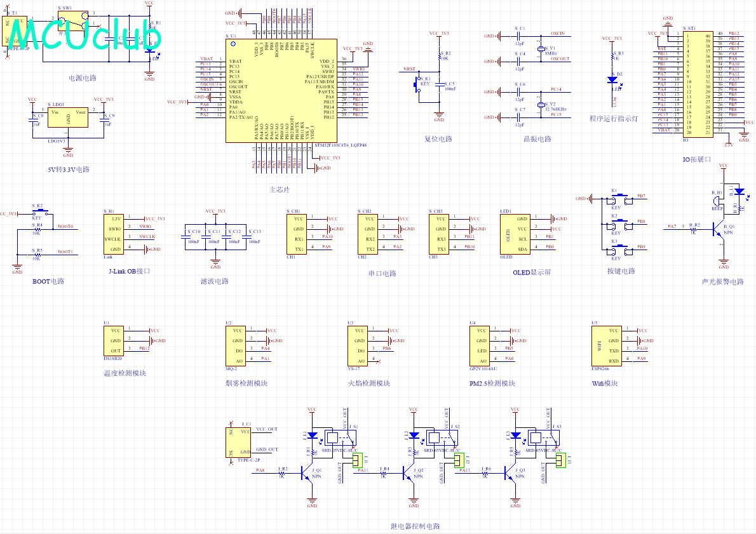Click the '主芯片' label under the MCU
The height and width of the screenshot is (534, 756).
click(280, 190)
